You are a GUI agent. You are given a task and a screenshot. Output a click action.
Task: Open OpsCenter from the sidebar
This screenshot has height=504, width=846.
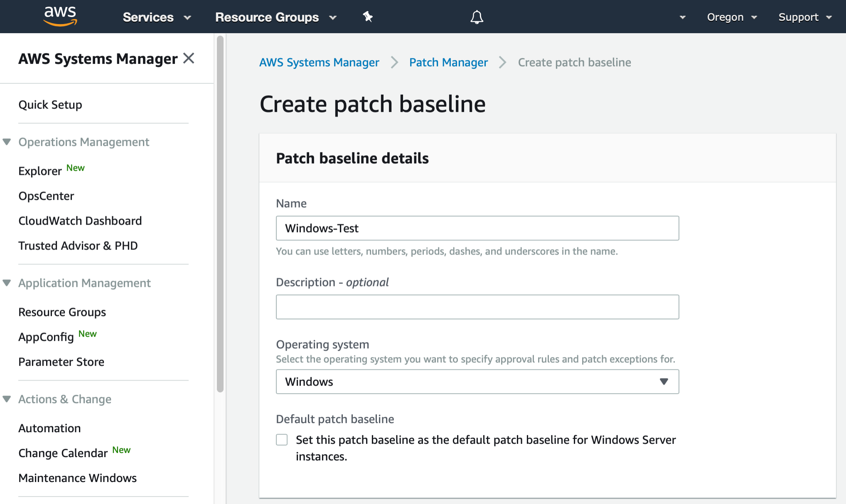point(46,196)
